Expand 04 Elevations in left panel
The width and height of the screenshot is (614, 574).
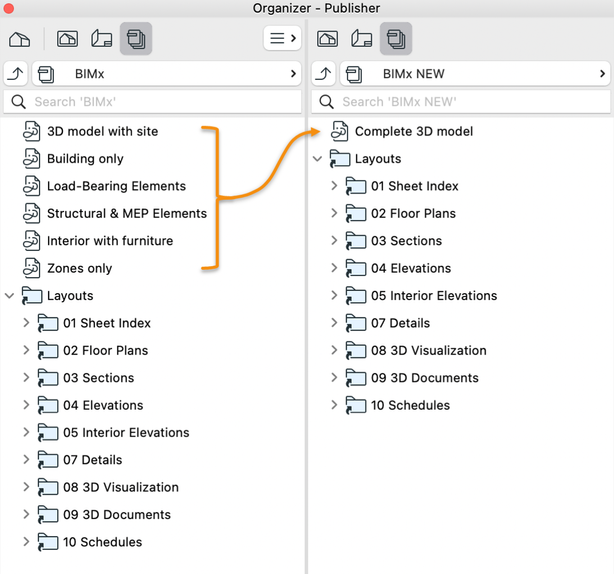(26, 405)
